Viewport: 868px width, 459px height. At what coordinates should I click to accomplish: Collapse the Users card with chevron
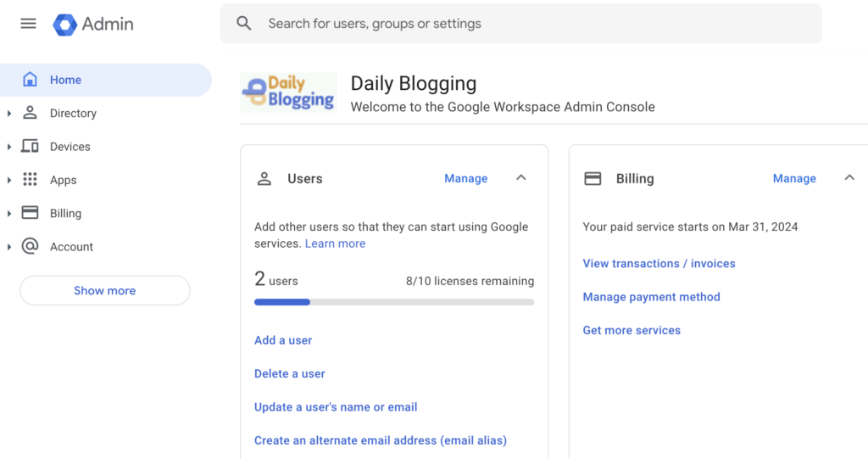(x=521, y=178)
